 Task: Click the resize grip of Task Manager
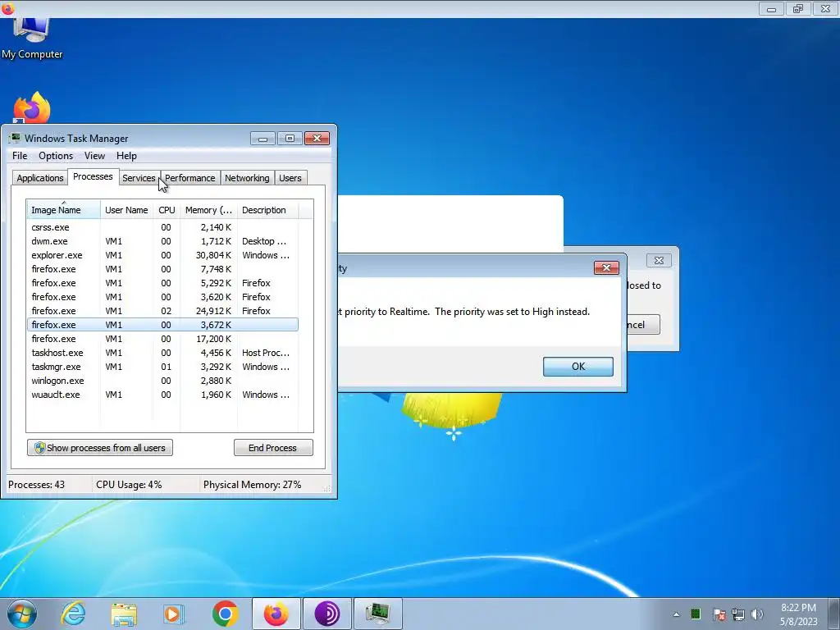(327, 488)
